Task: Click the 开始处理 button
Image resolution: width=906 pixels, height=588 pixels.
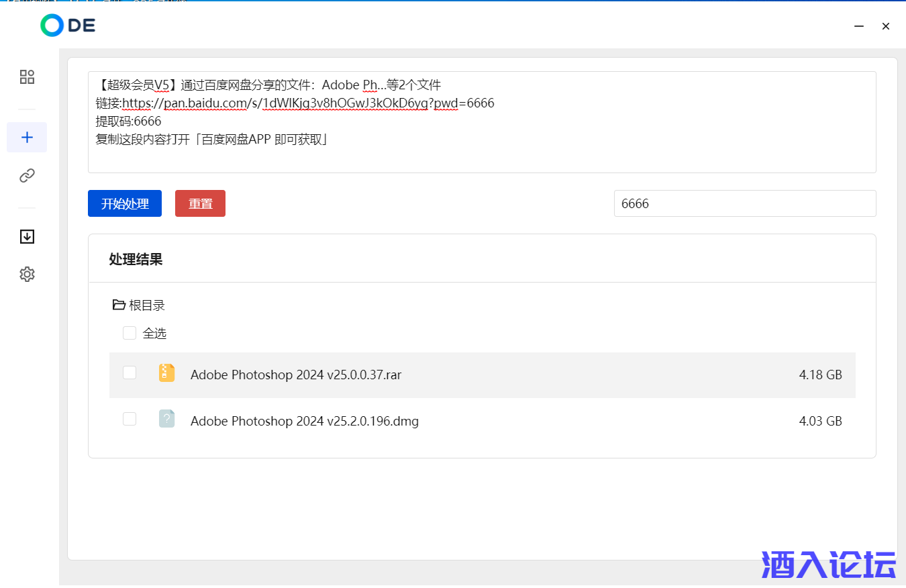Action: tap(125, 203)
